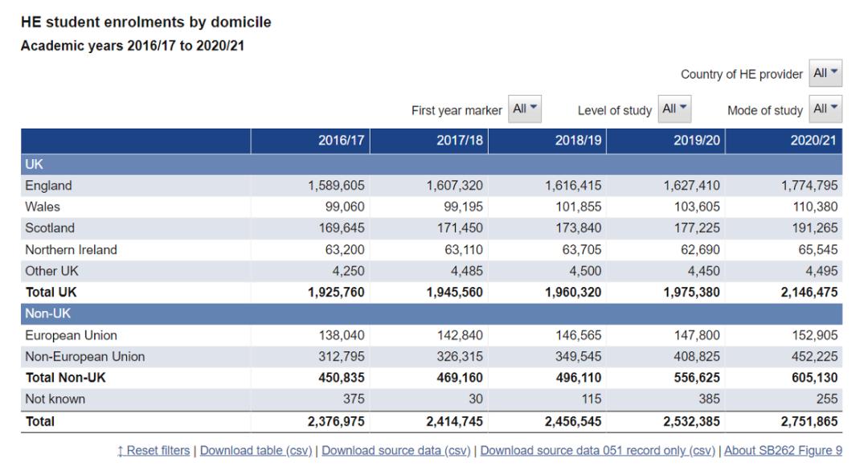Open the Country of HE provider dropdown
This screenshot has width=868, height=471.
(x=825, y=74)
